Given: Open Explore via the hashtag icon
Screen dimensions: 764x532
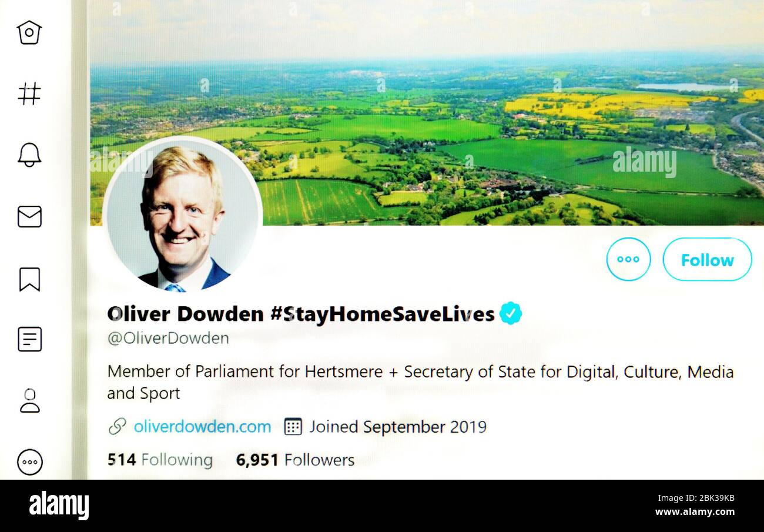Looking at the screenshot, I should [29, 93].
